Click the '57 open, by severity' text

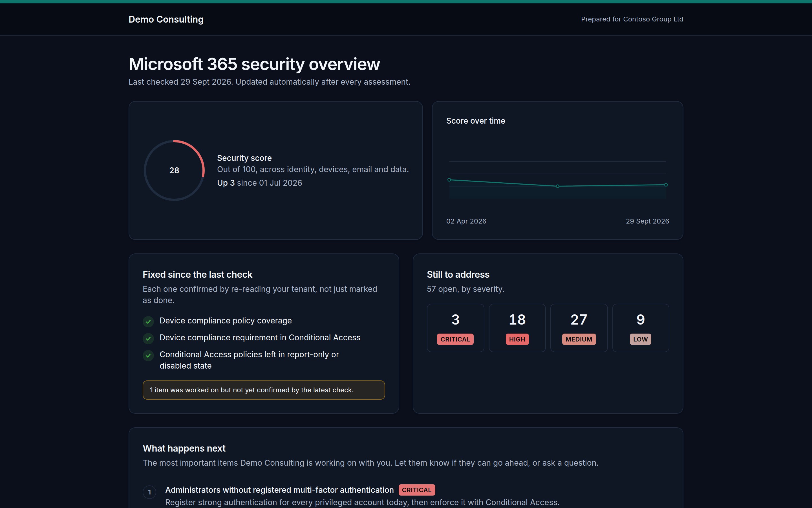tap(465, 289)
